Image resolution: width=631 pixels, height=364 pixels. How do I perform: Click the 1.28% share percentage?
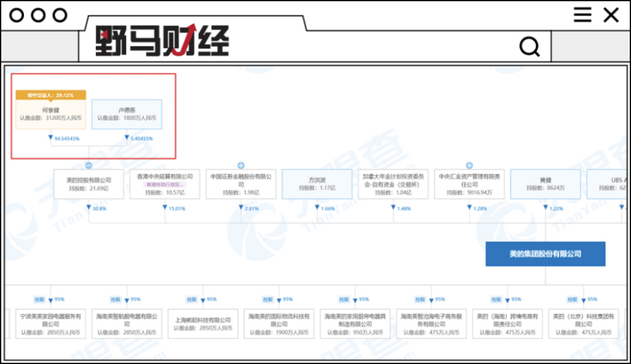pyautogui.click(x=480, y=209)
